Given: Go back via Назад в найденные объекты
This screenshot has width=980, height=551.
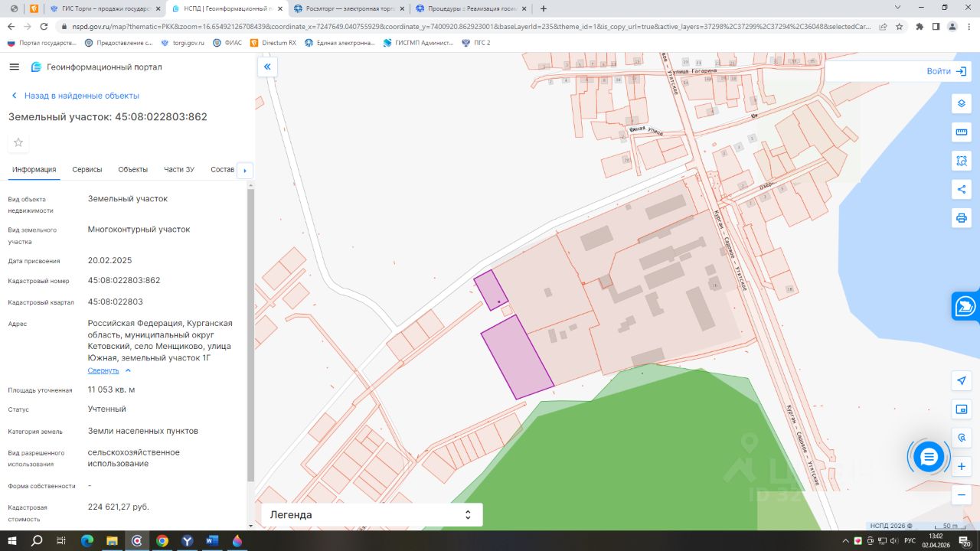Looking at the screenshot, I should (74, 96).
